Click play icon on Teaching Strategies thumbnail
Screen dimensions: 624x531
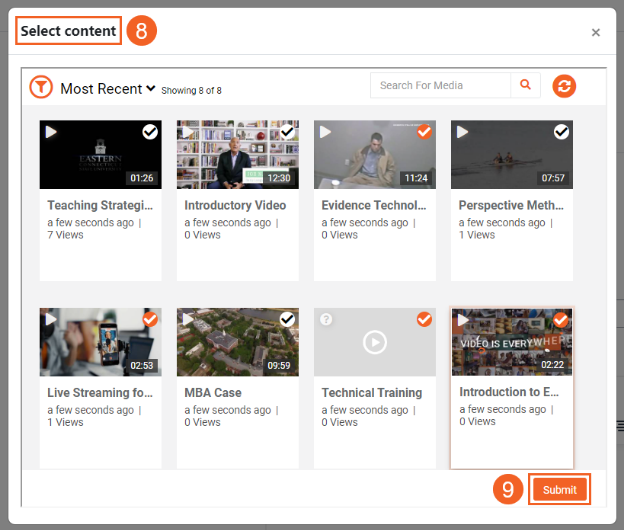(50, 132)
